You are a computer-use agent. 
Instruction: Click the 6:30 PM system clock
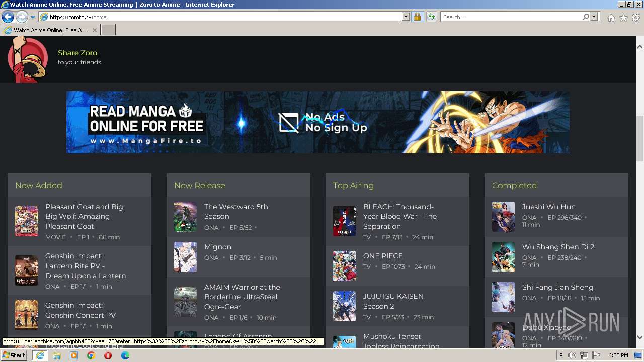click(x=618, y=355)
